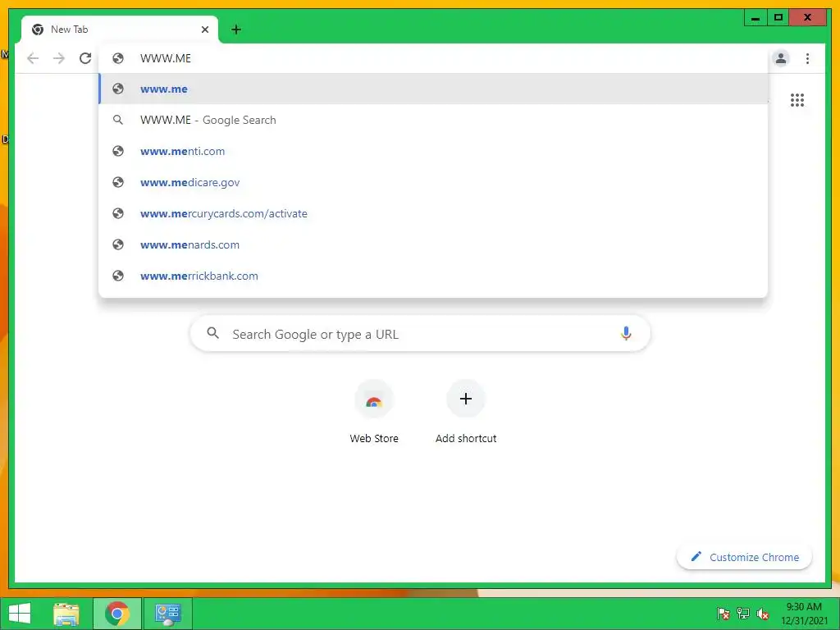Click the globe icon beside www.mercurycards.com/activate
The height and width of the screenshot is (630, 840).
pyautogui.click(x=118, y=213)
